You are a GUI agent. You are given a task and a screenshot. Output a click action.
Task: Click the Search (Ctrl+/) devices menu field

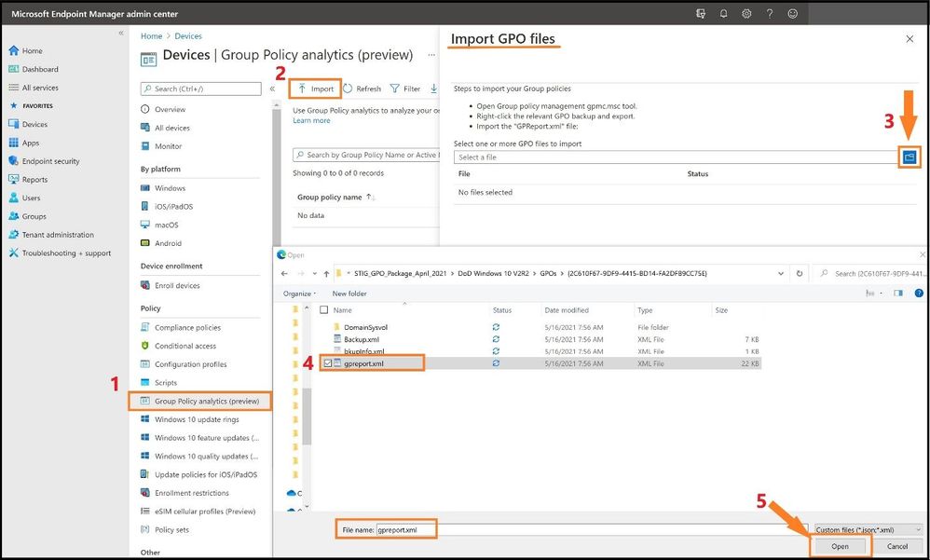click(x=201, y=89)
